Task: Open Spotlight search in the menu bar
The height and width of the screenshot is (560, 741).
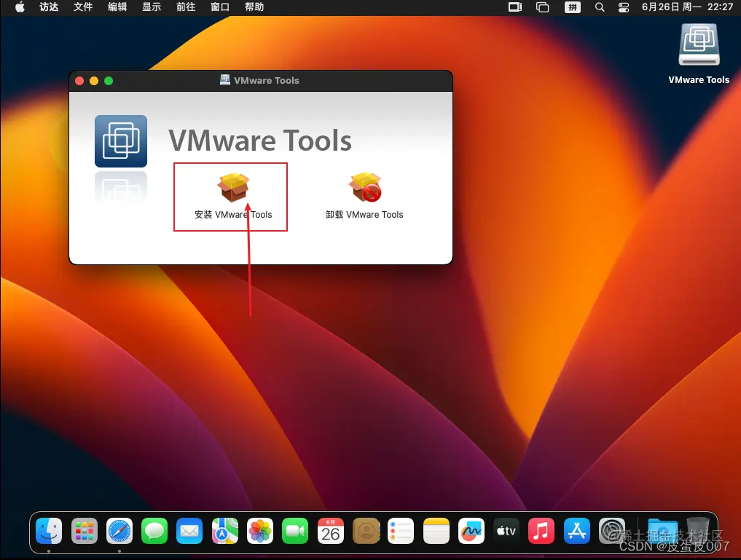Action: pyautogui.click(x=600, y=7)
